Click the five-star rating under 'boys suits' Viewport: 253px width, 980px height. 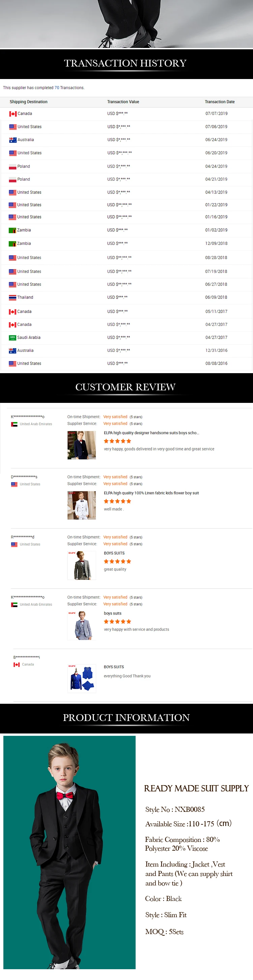pos(117,622)
